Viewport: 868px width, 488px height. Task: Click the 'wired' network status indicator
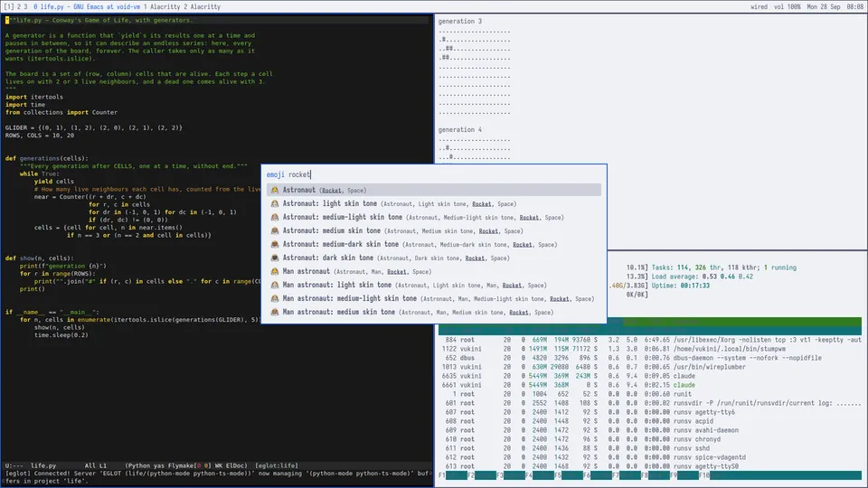(759, 6)
